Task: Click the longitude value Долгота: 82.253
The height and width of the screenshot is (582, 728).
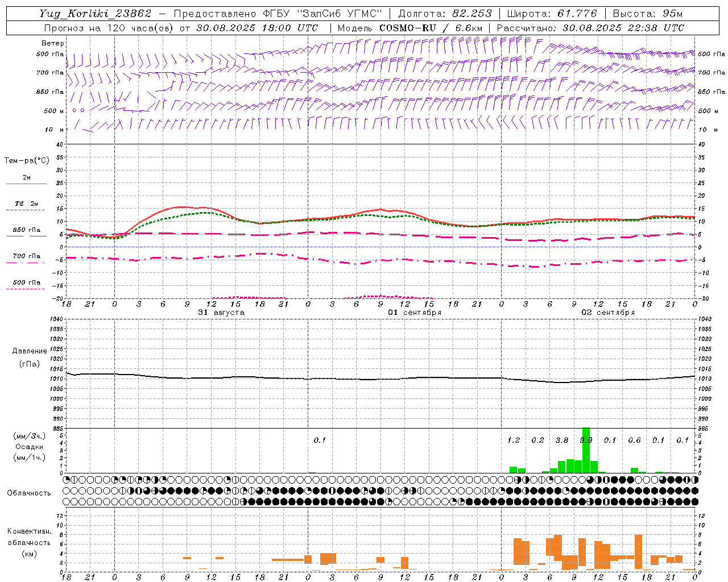Action: point(445,14)
